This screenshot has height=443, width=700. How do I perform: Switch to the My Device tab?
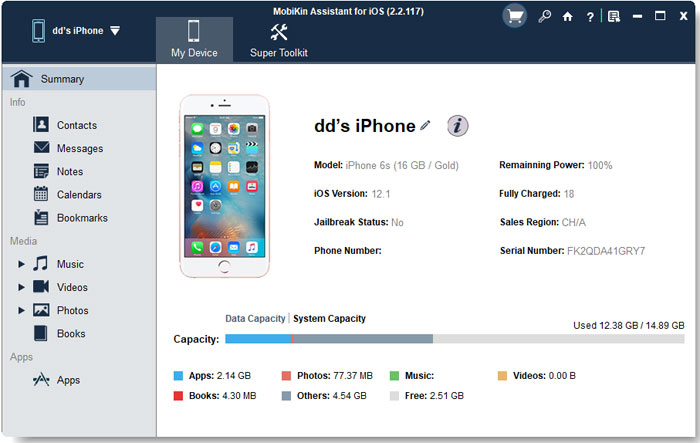click(x=194, y=40)
